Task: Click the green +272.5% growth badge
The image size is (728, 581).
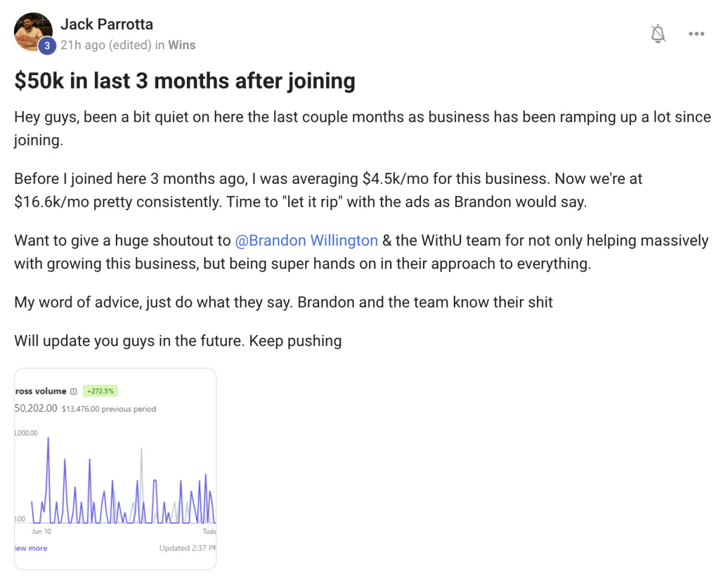Action: 100,391
